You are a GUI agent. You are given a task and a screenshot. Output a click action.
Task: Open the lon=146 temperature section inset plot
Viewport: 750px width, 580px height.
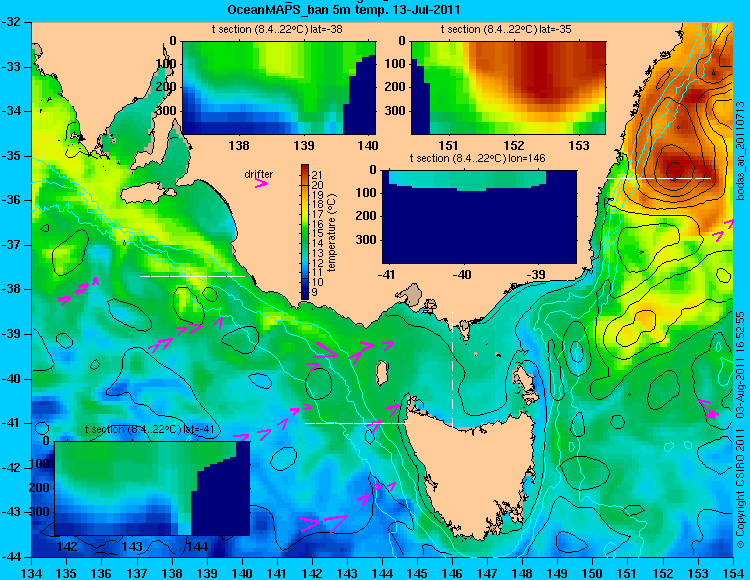(479, 216)
